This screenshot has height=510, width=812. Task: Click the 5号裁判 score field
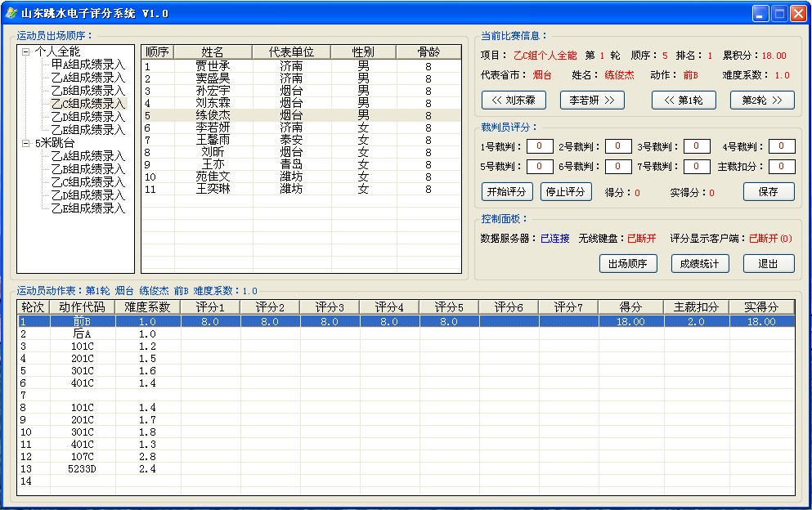click(x=540, y=166)
